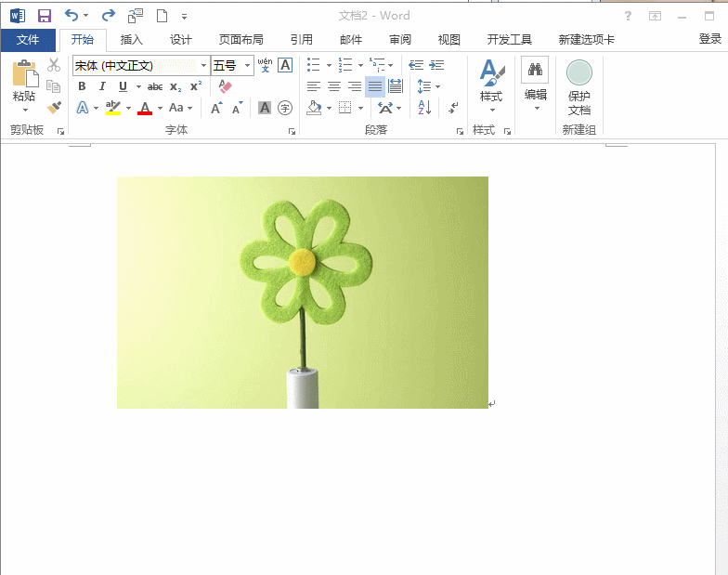Click the Undo arrow icon
Viewport: 728px width, 575px height.
(71, 16)
